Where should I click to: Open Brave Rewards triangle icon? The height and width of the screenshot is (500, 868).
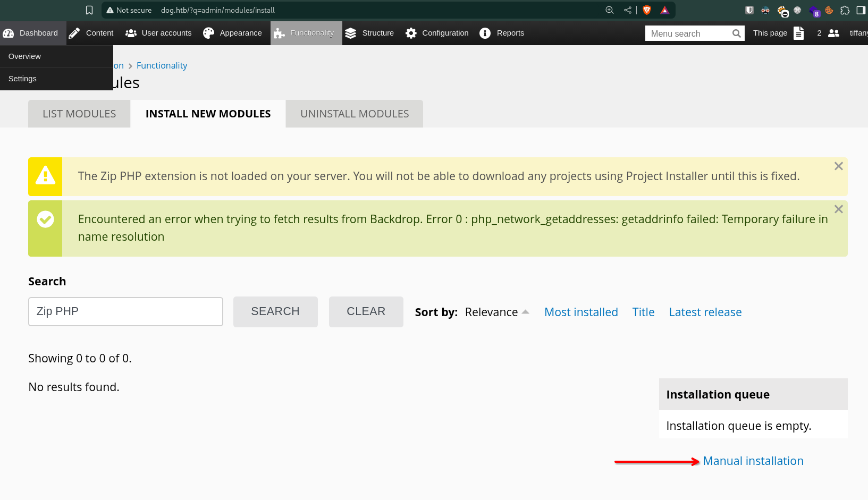664,10
